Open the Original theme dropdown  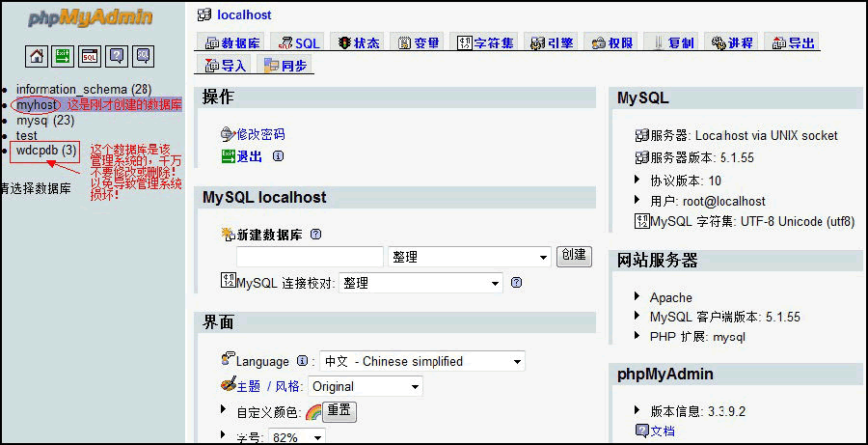coord(366,386)
